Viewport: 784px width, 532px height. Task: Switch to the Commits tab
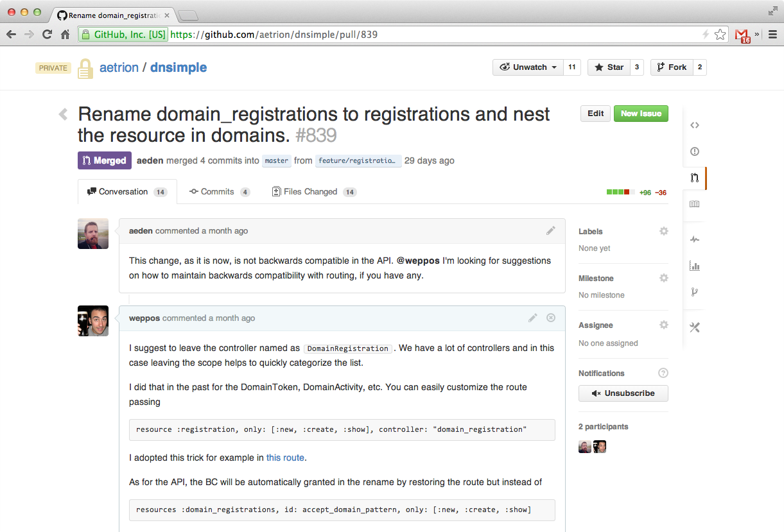[219, 192]
